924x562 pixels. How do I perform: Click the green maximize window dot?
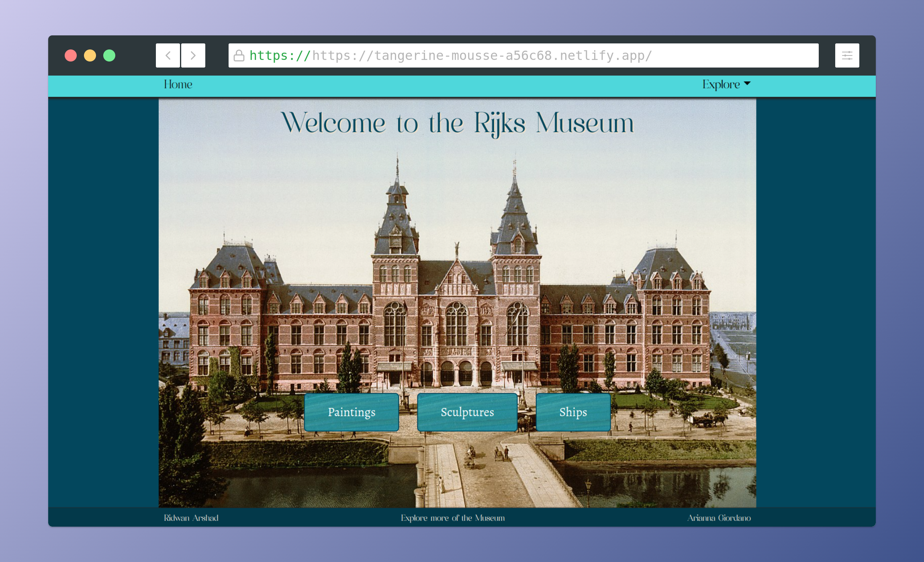pyautogui.click(x=109, y=55)
